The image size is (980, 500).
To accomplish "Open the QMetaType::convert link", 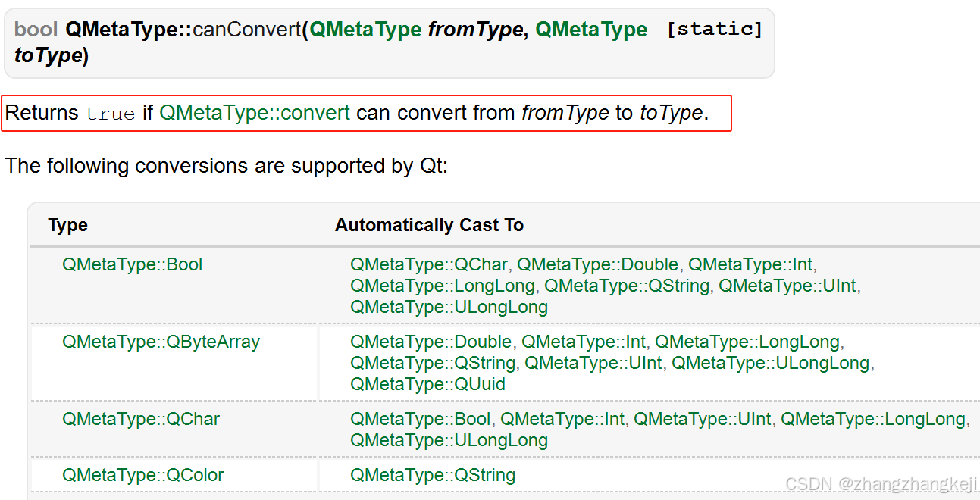I will point(255,113).
